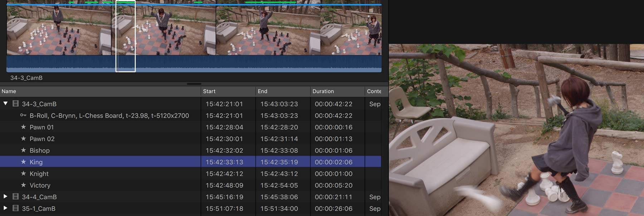Click the Knight start timecode 15:42:42:12
The width and height of the screenshot is (644, 216).
click(224, 174)
